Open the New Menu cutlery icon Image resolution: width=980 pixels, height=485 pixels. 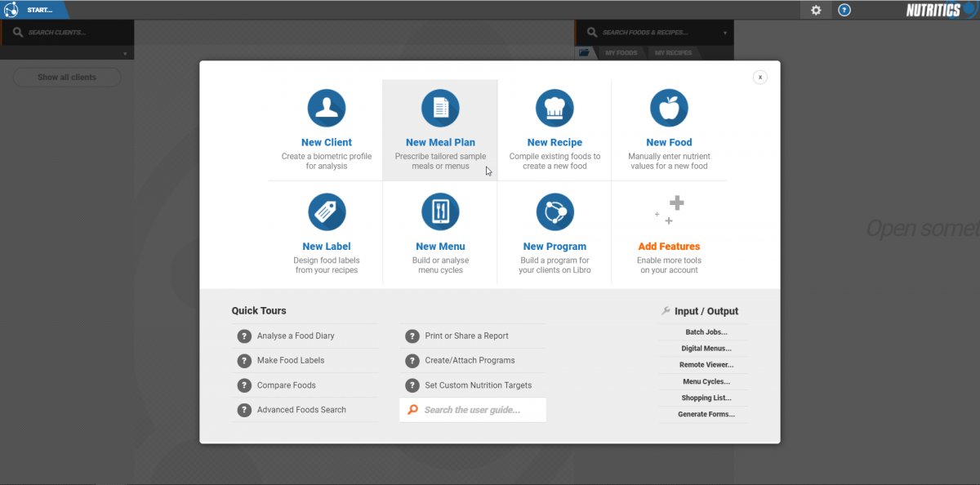click(440, 212)
